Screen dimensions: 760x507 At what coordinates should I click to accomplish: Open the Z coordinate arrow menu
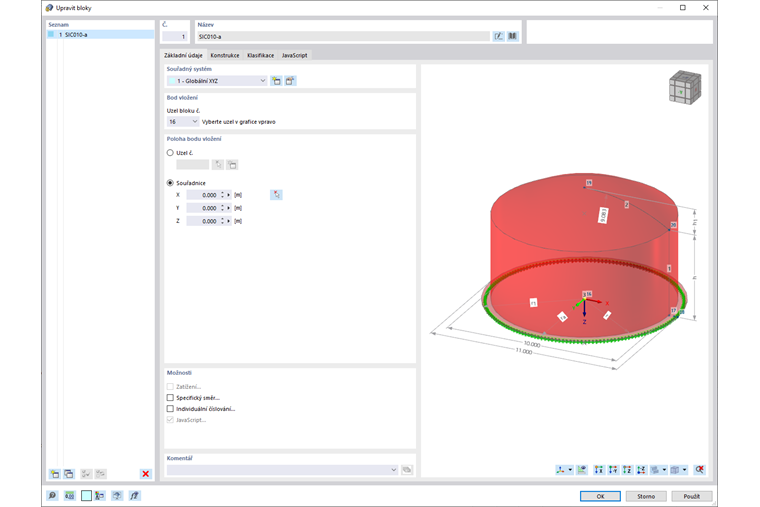pyautogui.click(x=229, y=221)
